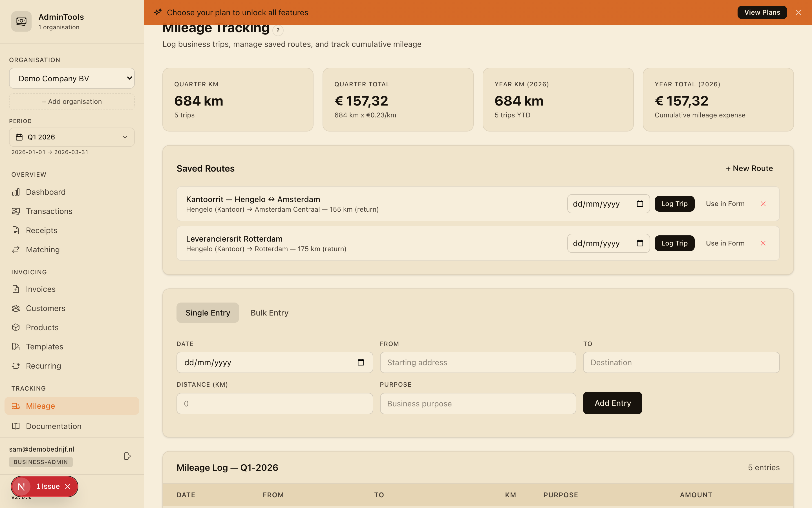Click the Destination field
This screenshot has height=508, width=812.
tap(681, 362)
